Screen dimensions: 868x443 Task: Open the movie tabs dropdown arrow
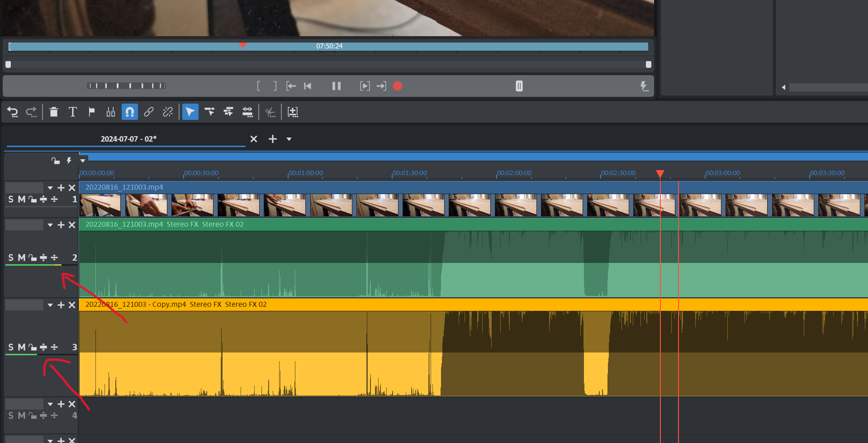click(x=289, y=139)
